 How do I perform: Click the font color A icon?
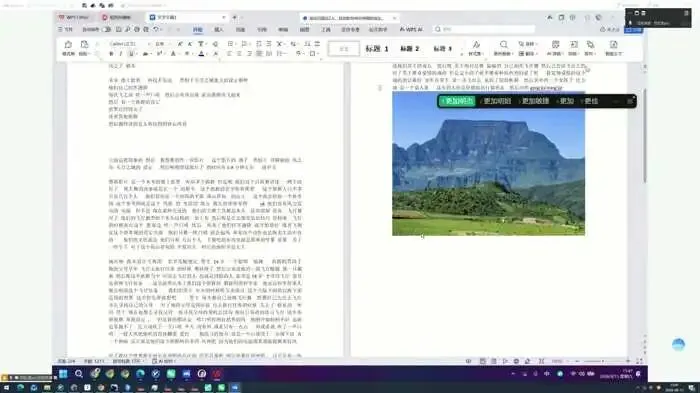201,54
